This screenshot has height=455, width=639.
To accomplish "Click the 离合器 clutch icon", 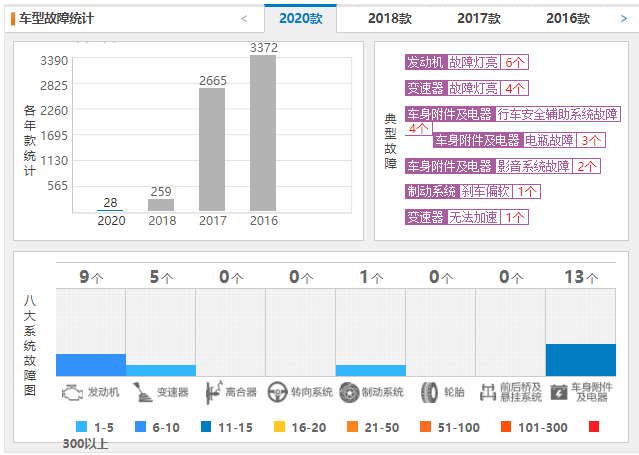I will [214, 392].
